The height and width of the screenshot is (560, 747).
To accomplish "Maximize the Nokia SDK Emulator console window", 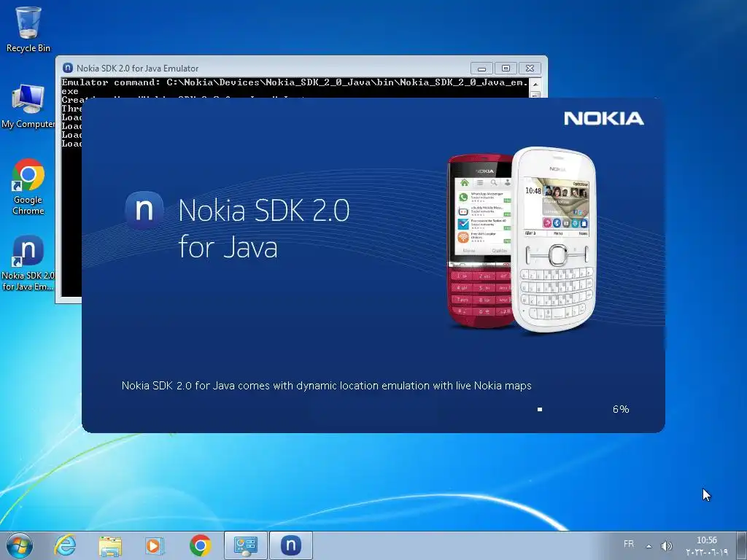I will (x=506, y=69).
